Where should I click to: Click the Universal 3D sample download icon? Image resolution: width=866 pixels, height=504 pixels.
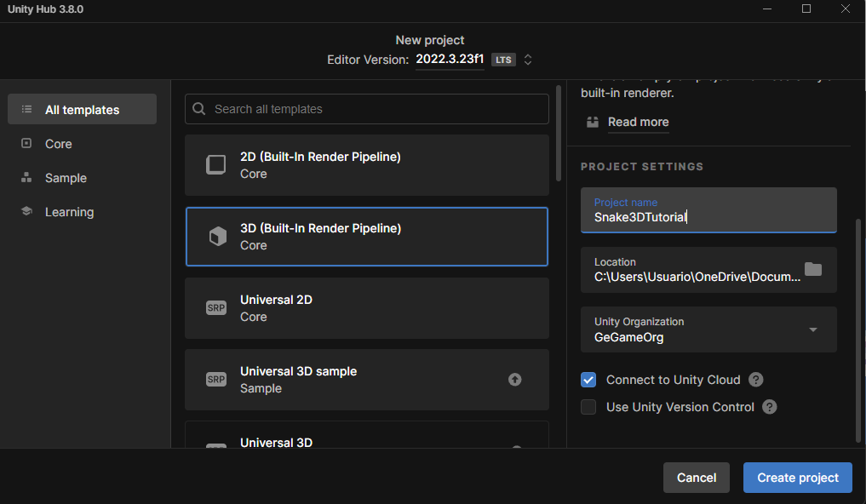(x=514, y=379)
